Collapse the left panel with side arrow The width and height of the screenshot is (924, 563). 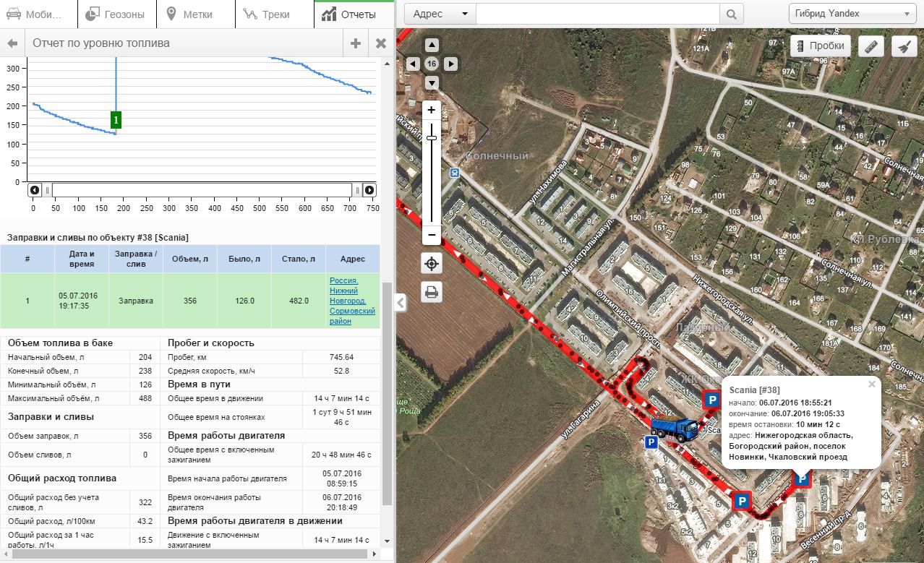[x=400, y=304]
